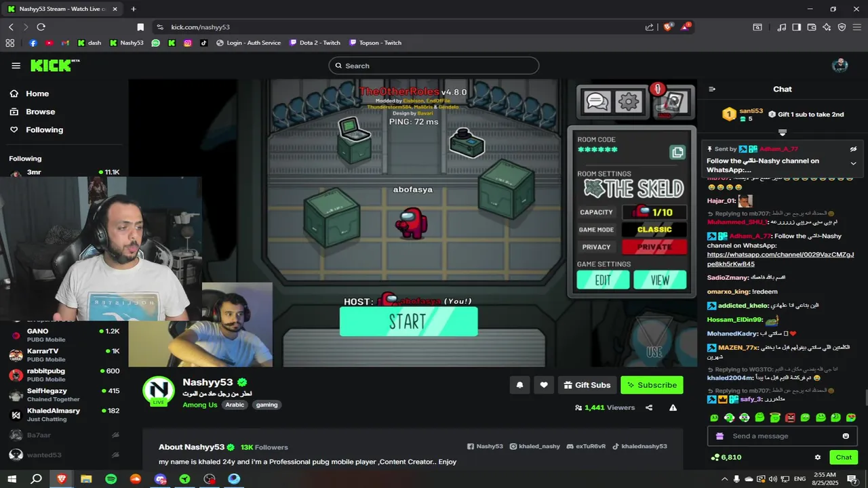
Task: Open the TikTok bookmark icon
Action: coord(203,43)
